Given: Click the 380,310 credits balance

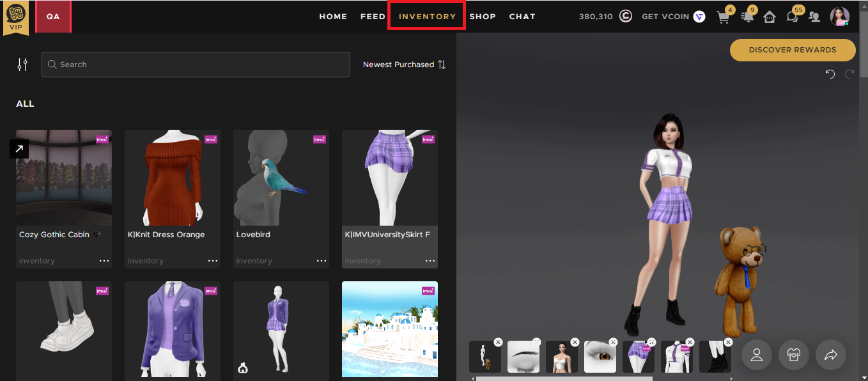Looking at the screenshot, I should tap(596, 17).
